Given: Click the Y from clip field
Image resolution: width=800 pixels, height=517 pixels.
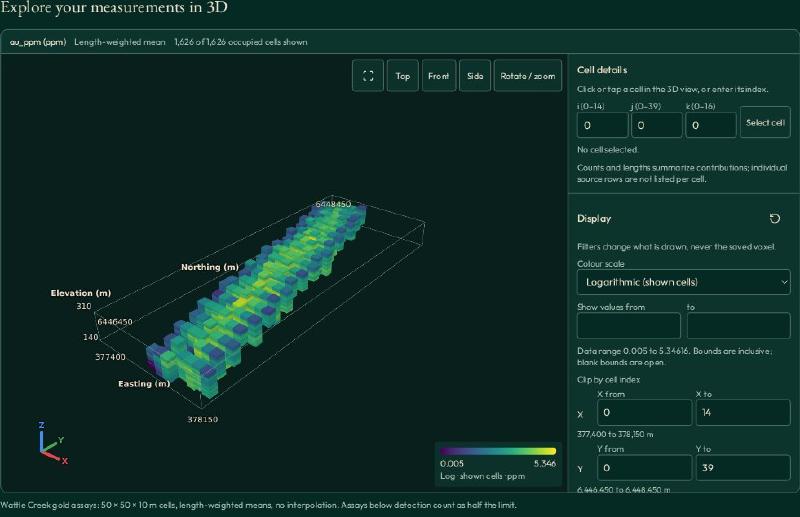Looking at the screenshot, I should [x=644, y=467].
